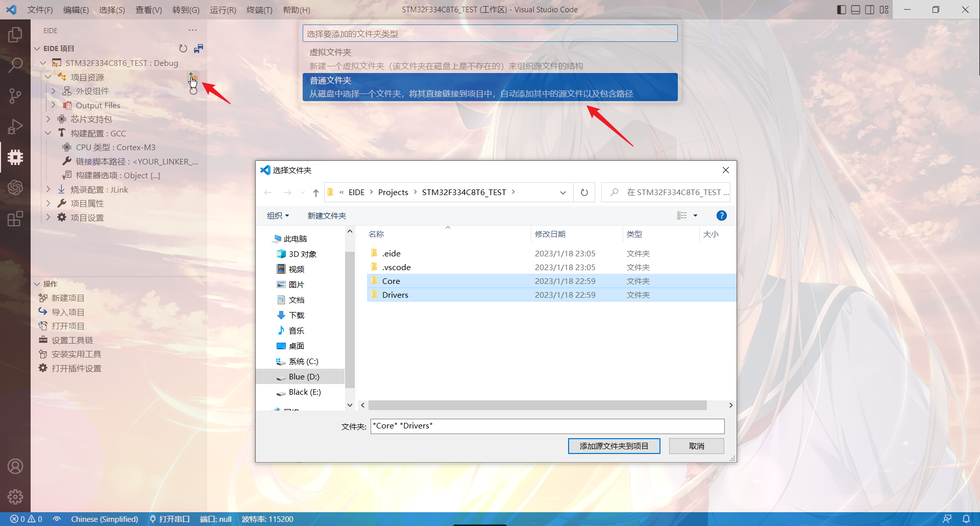This screenshot has height=526, width=980.
Task: Change the dialog view mode icon
Action: 682,216
